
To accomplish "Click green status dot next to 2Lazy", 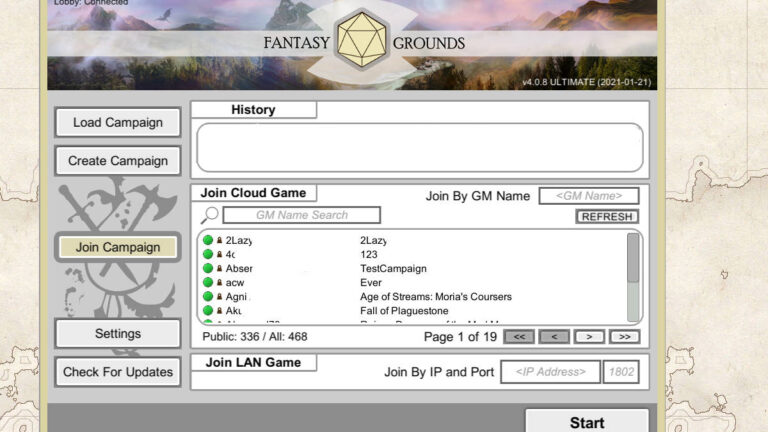I will (x=208, y=241).
